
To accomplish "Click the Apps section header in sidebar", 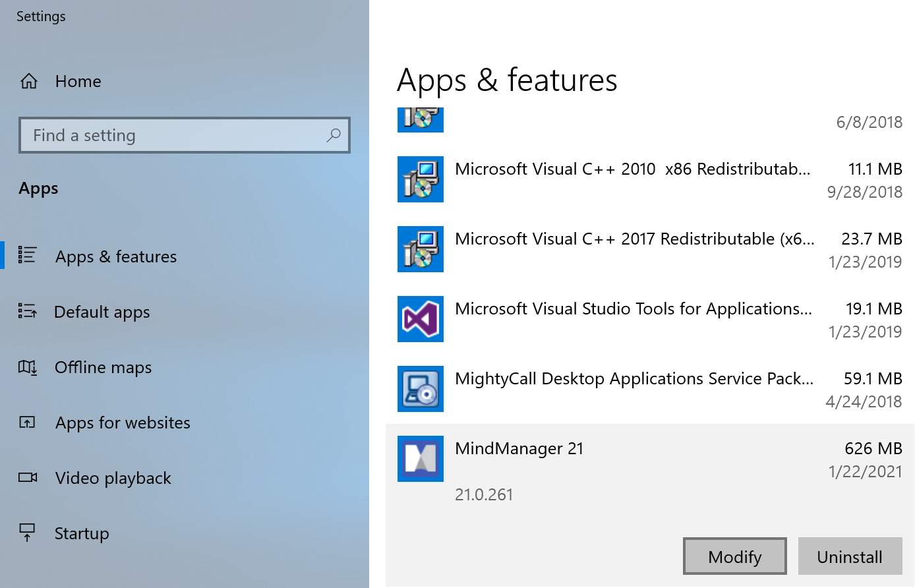I will pyautogui.click(x=39, y=189).
